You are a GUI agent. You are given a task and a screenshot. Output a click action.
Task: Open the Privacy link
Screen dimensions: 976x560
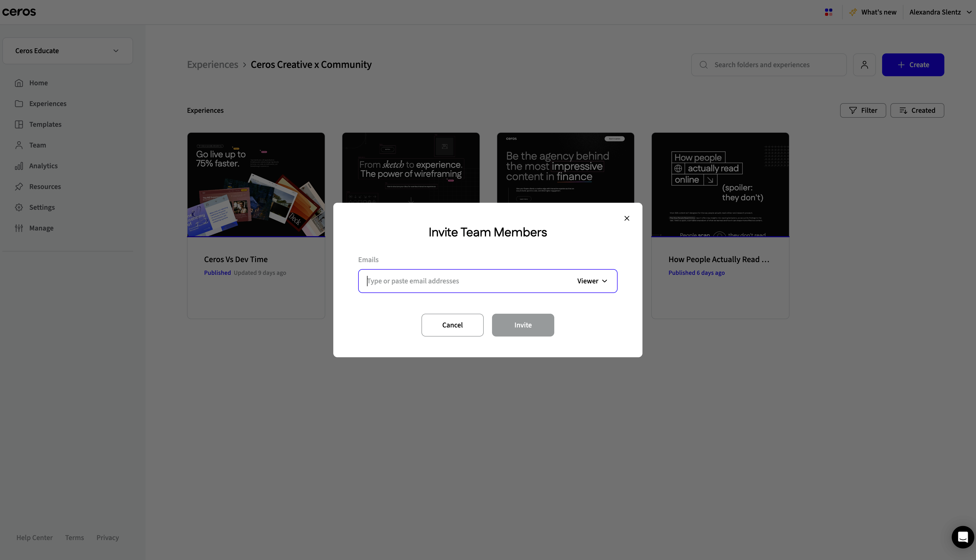click(107, 538)
